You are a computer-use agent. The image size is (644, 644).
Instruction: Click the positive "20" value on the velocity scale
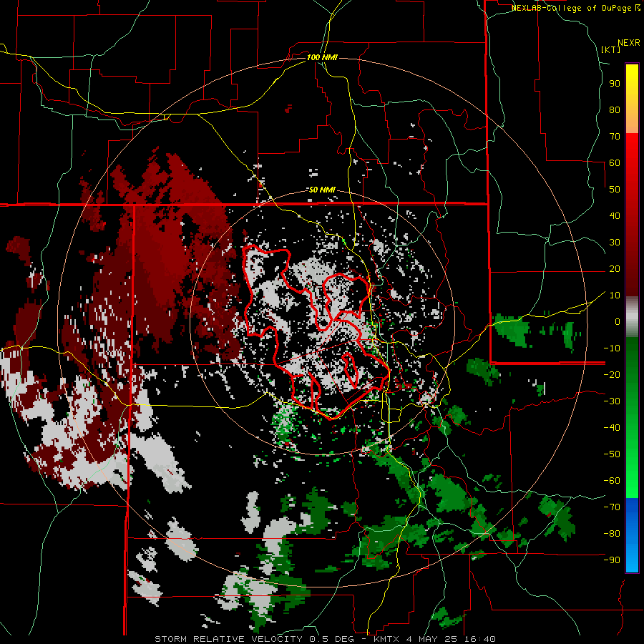(615, 269)
